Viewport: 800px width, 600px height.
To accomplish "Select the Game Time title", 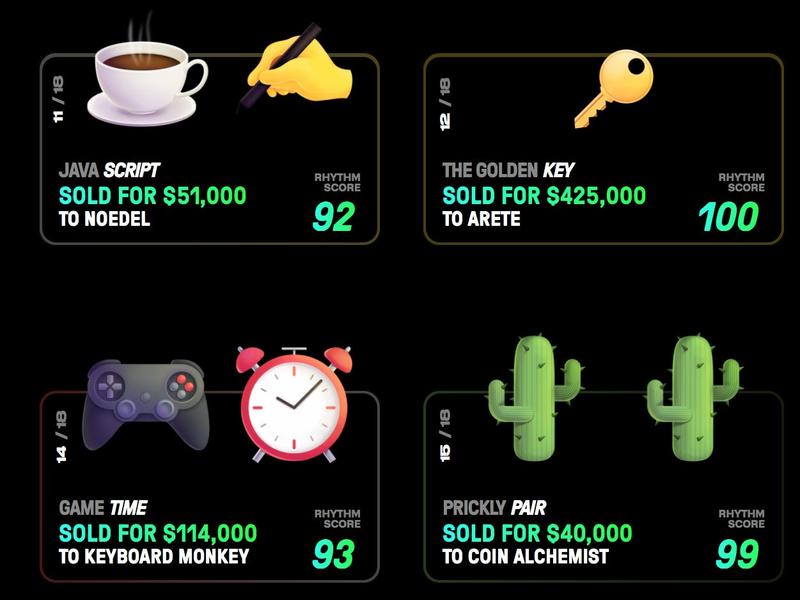I will click(x=103, y=508).
